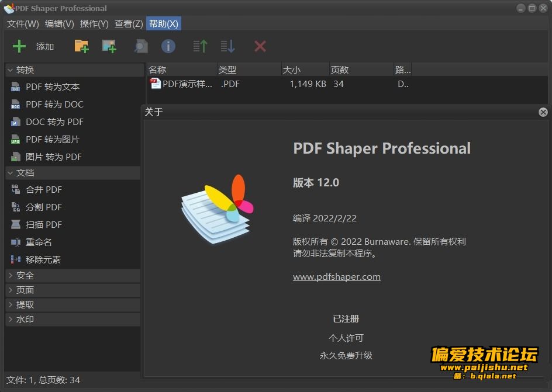552x392 pixels.
Task: Select PDF 转为图片 in the sidebar
Action: [53, 140]
